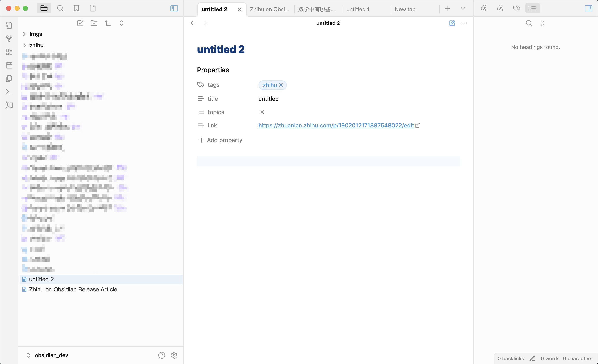
Task: Open the daily note calendar icon
Action: click(9, 65)
